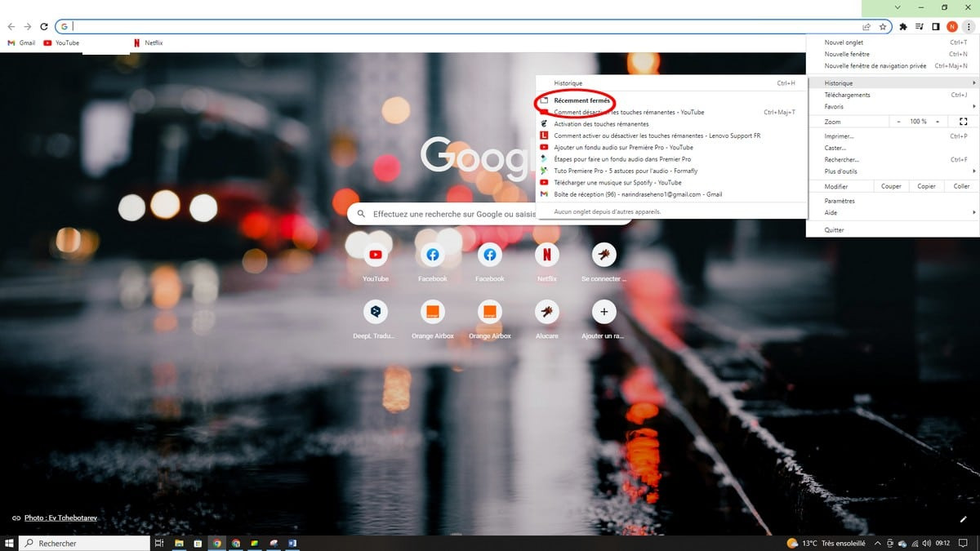
Task: Click the share icon in the address bar
Action: [x=867, y=27]
